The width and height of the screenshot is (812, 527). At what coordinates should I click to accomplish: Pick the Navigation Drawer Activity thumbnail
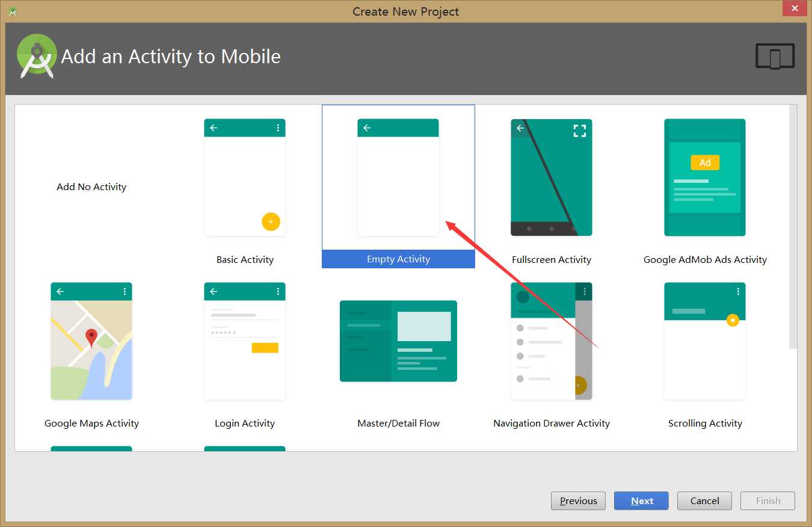click(x=552, y=341)
